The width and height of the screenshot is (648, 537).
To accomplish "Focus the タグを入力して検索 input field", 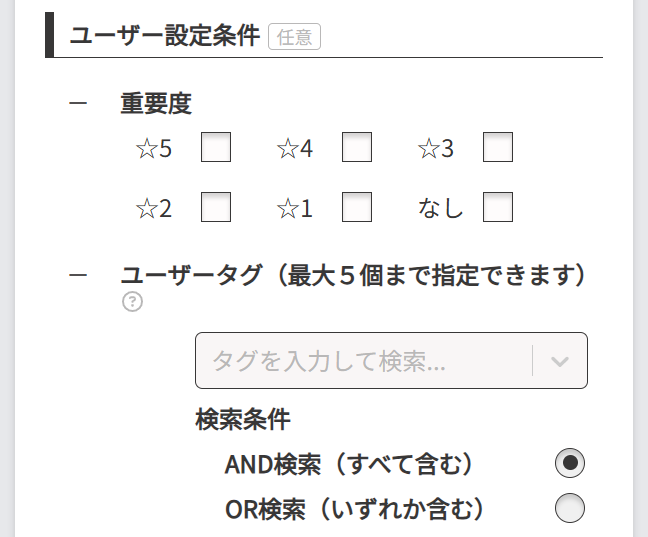I will coord(360,361).
